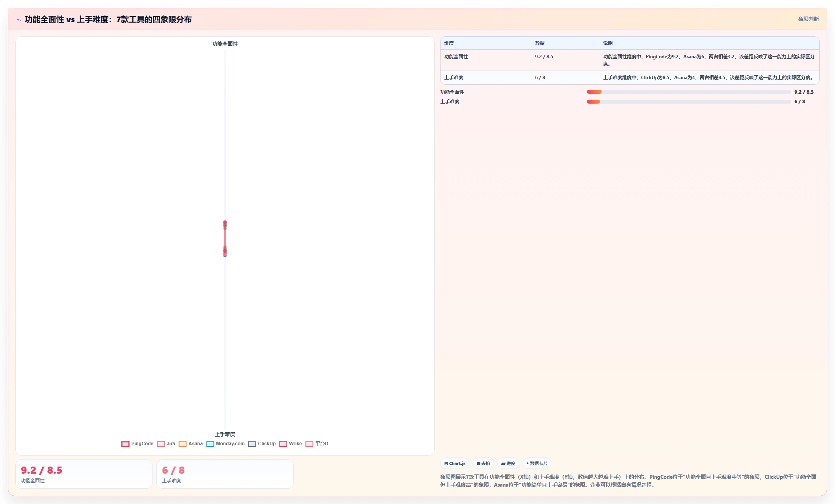Toggle PingCode legend swatch

pos(125,444)
